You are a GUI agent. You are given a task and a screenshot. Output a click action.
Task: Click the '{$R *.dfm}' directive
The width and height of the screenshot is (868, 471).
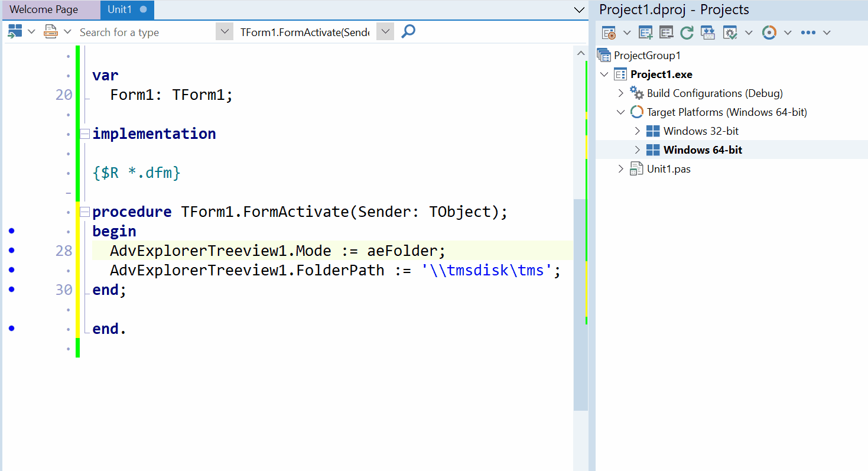136,173
